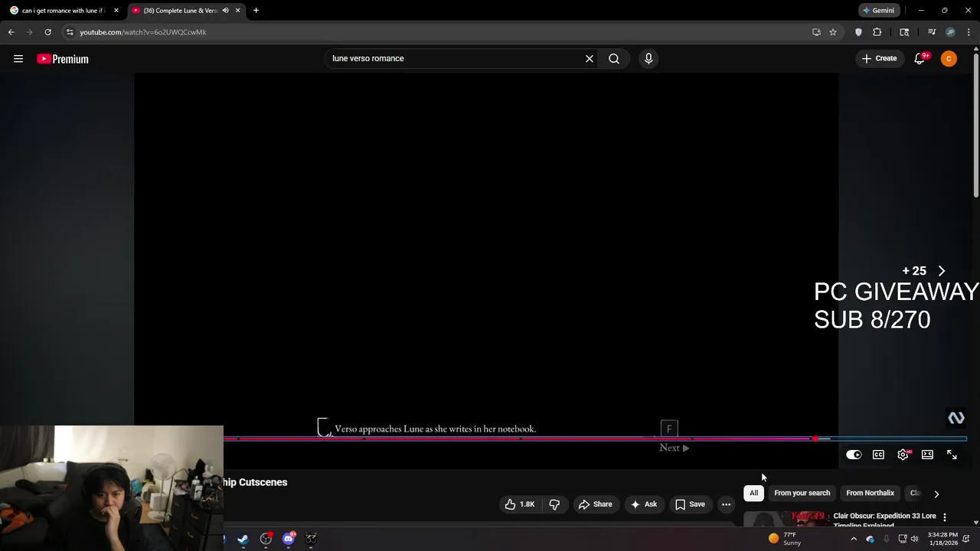Open the taskbar volume control
Viewport: 980px width, 551px height.
point(914,539)
